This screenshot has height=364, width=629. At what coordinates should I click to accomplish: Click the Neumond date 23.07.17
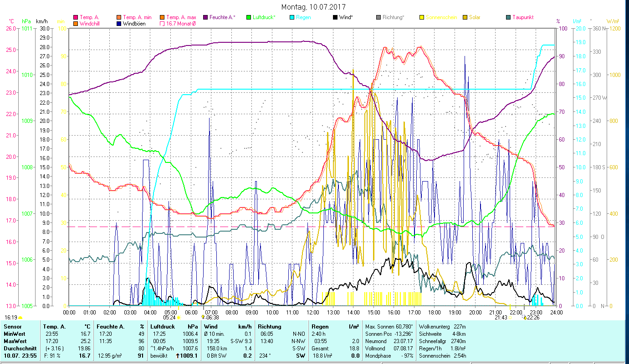click(402, 341)
